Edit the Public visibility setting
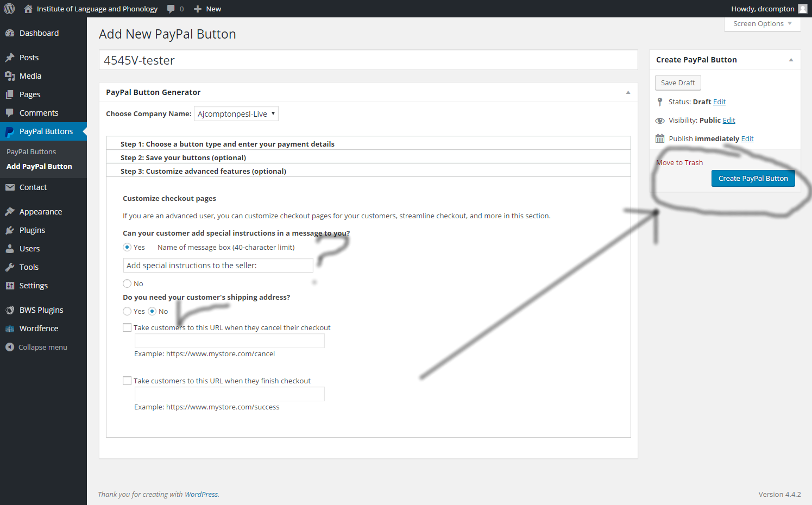The width and height of the screenshot is (812, 505). [729, 120]
